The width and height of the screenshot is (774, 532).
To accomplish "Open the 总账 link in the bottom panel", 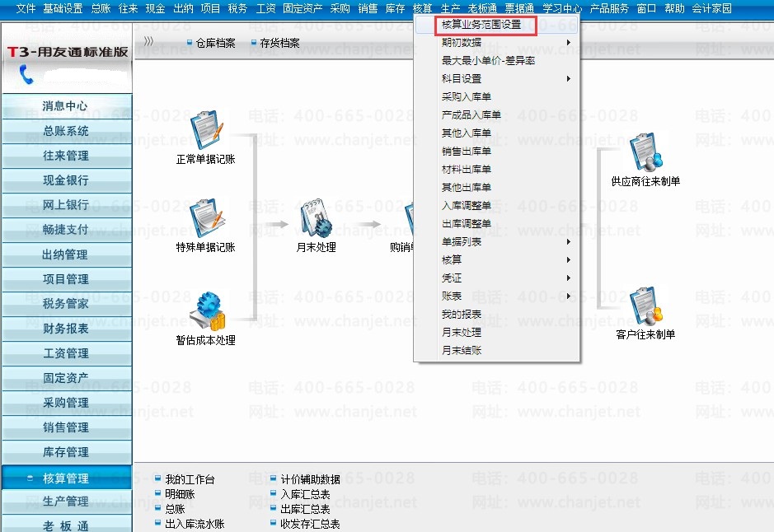I will pos(175,509).
